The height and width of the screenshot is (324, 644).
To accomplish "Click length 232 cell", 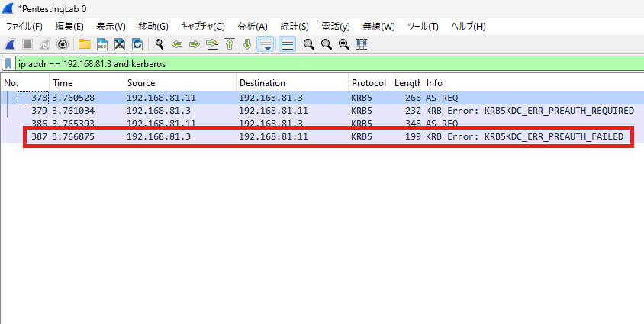I will tap(413, 111).
